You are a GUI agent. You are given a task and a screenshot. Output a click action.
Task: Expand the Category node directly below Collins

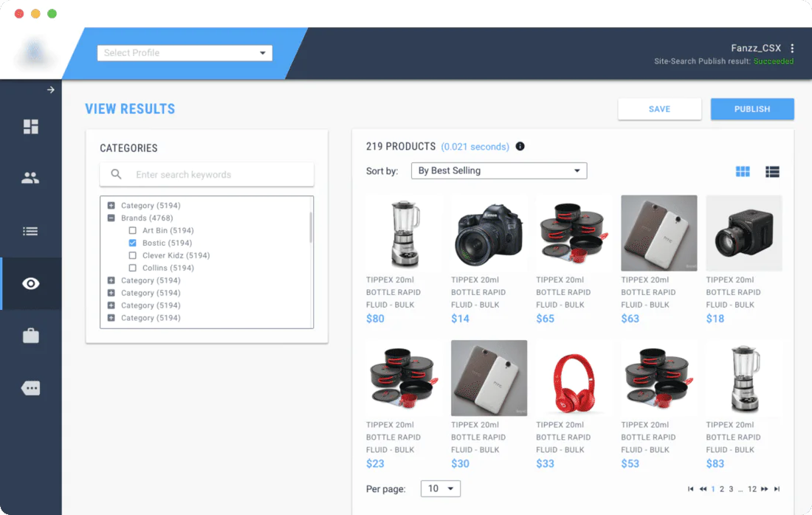111,280
